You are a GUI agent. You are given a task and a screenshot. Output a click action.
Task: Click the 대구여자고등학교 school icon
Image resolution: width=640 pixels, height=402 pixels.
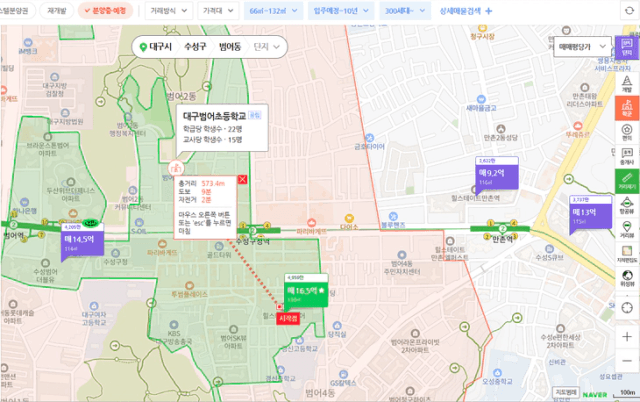[x=94, y=306]
